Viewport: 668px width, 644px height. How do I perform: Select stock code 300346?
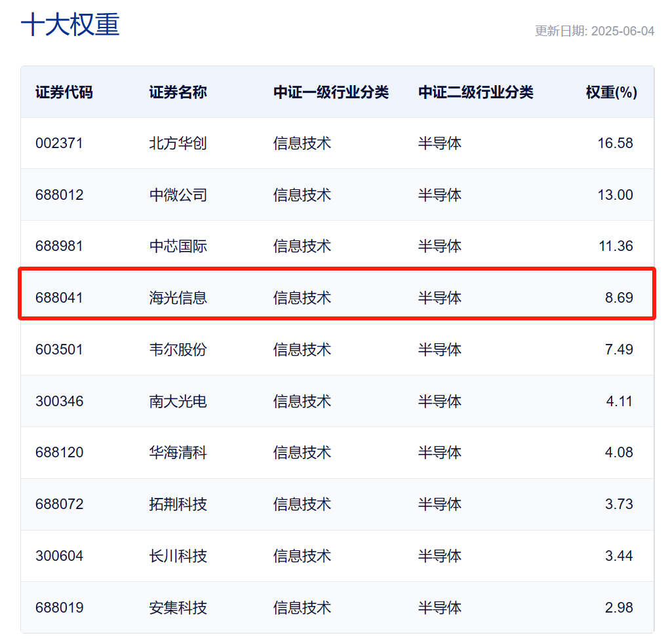[59, 402]
